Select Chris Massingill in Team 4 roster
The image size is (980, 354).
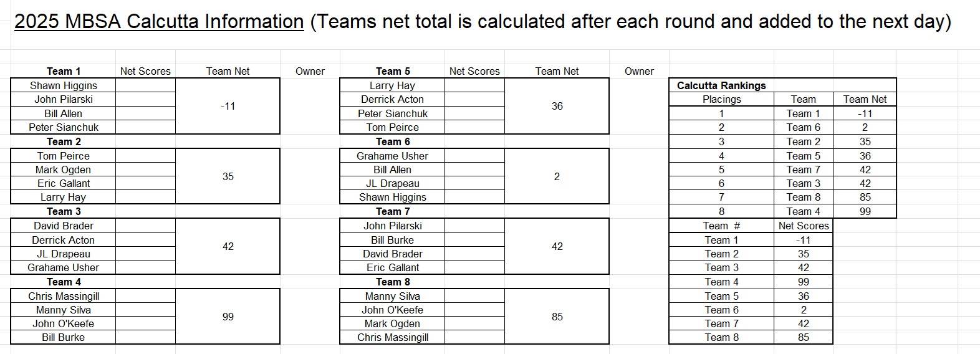64,296
